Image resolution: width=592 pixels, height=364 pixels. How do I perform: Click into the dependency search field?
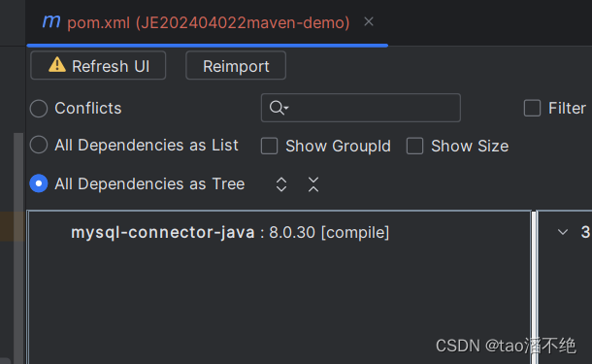click(x=361, y=108)
